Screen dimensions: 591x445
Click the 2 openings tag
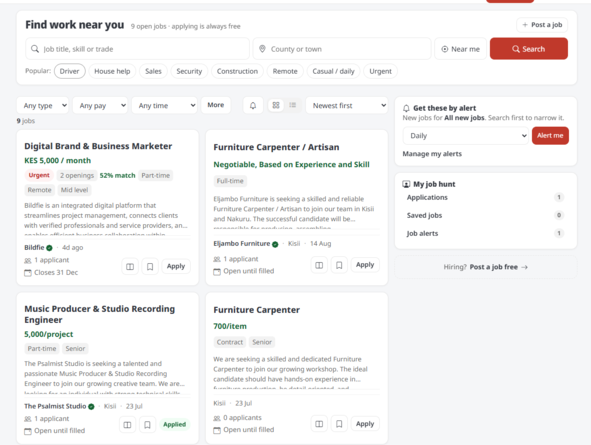pyautogui.click(x=77, y=176)
